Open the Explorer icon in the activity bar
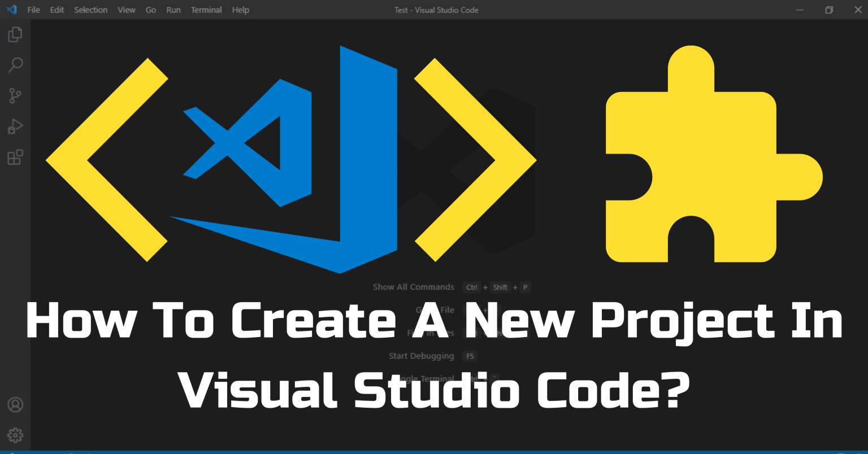 pos(15,34)
